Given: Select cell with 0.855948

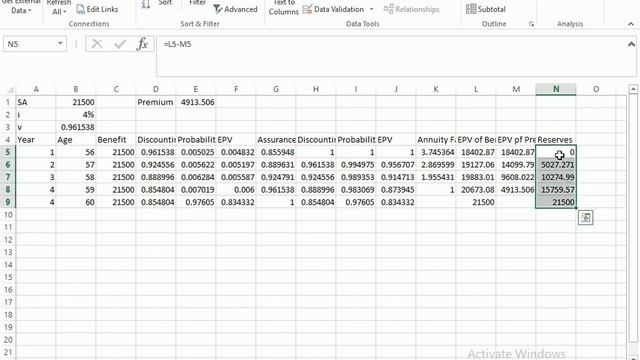Looking at the screenshot, I should pyautogui.click(x=276, y=152).
